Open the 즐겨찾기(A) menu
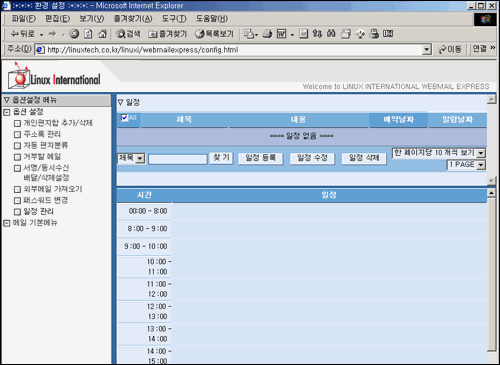 (x=133, y=19)
